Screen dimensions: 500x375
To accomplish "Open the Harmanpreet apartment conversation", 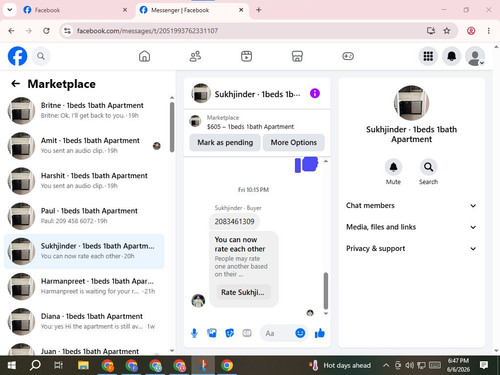I will point(84,286).
